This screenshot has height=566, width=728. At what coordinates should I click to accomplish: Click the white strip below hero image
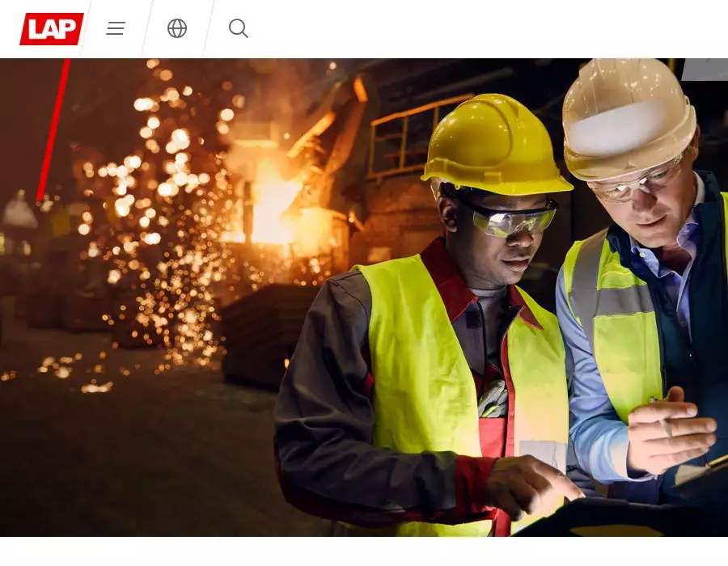coord(364,551)
